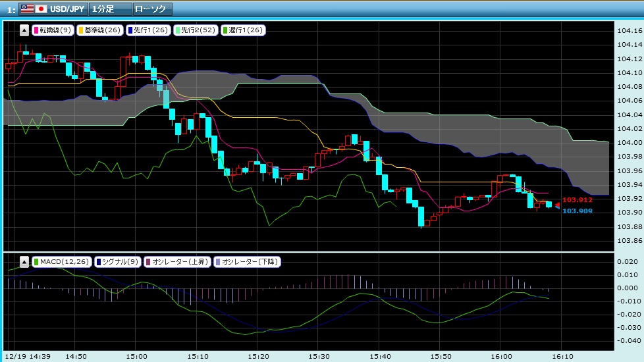Click the 103.86 price axis label
The width and height of the screenshot is (644, 362).
(630, 241)
